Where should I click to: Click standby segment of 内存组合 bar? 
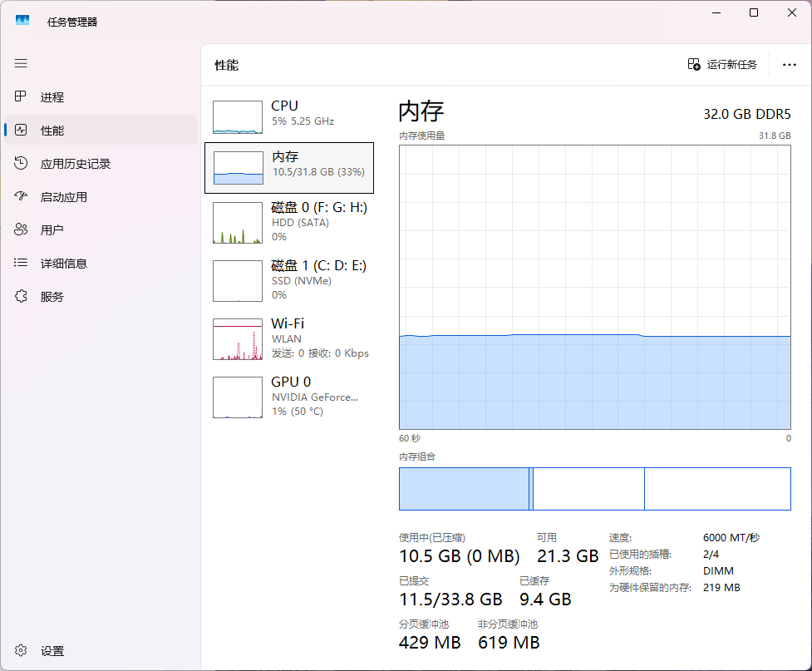(588, 489)
